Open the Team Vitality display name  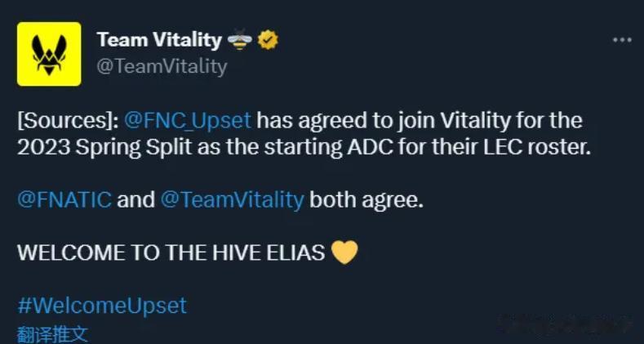[x=159, y=39]
